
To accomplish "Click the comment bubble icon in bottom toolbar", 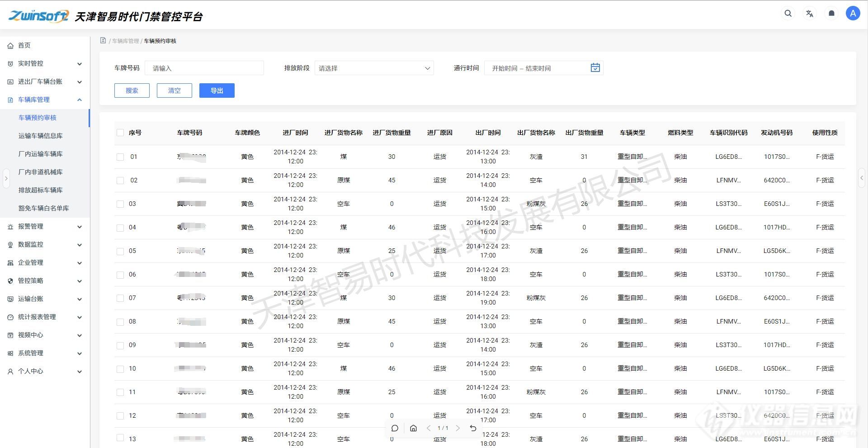I will [395, 428].
